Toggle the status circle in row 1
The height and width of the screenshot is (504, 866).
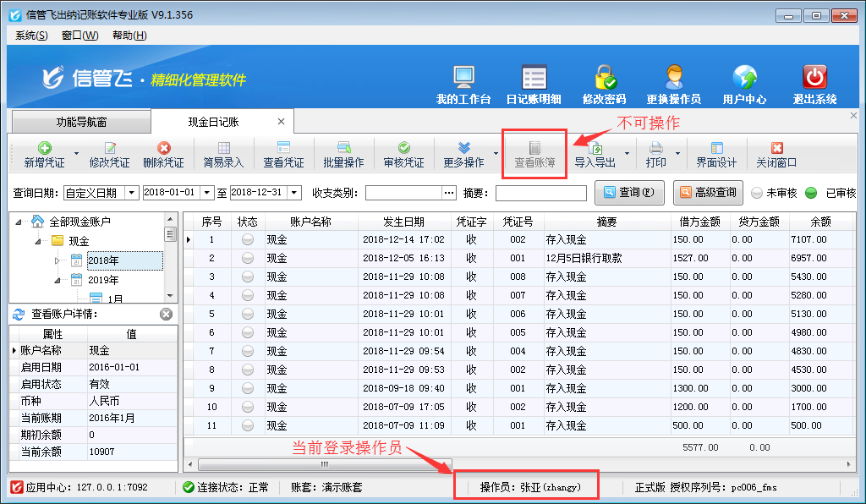(248, 240)
